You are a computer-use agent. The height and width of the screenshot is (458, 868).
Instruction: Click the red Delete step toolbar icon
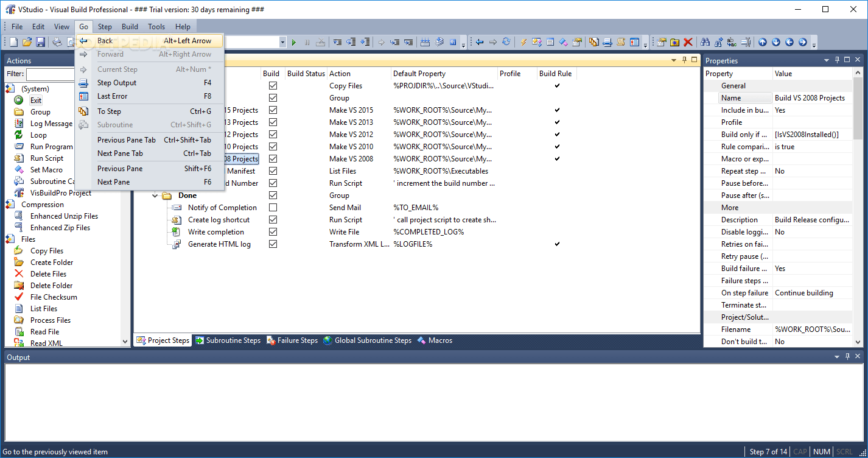pyautogui.click(x=687, y=41)
